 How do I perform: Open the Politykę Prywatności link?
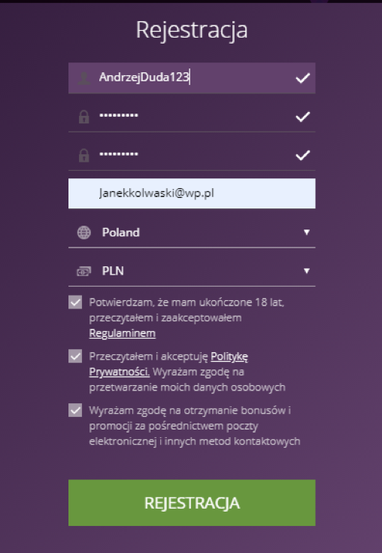(x=169, y=364)
